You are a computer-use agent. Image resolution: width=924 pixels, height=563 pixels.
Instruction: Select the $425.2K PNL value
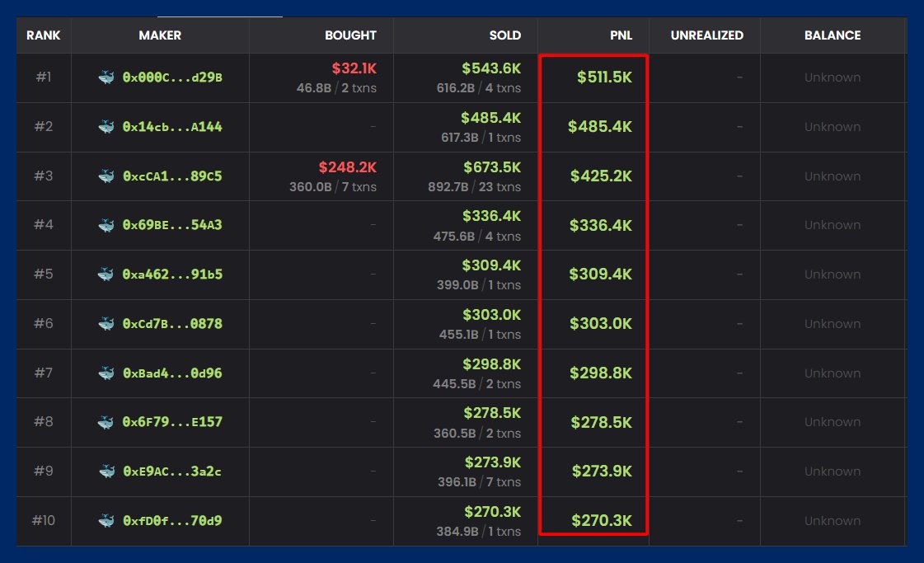click(601, 176)
